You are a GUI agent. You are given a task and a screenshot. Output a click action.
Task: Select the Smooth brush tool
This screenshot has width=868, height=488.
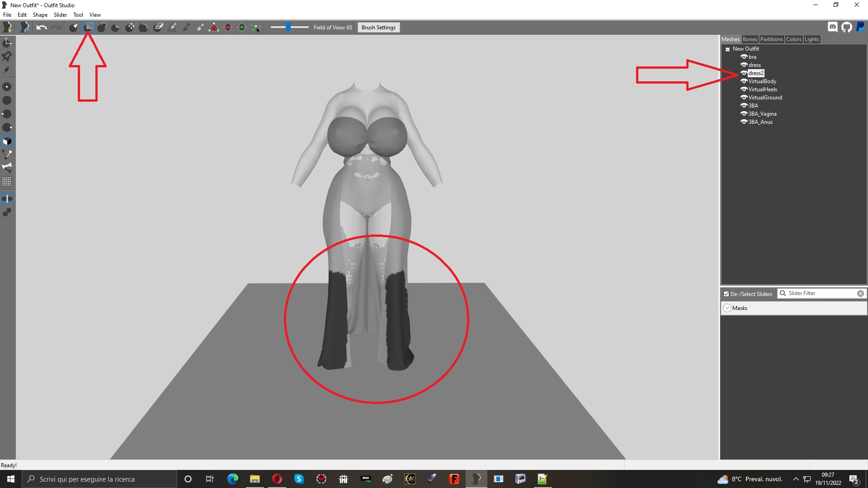point(144,27)
